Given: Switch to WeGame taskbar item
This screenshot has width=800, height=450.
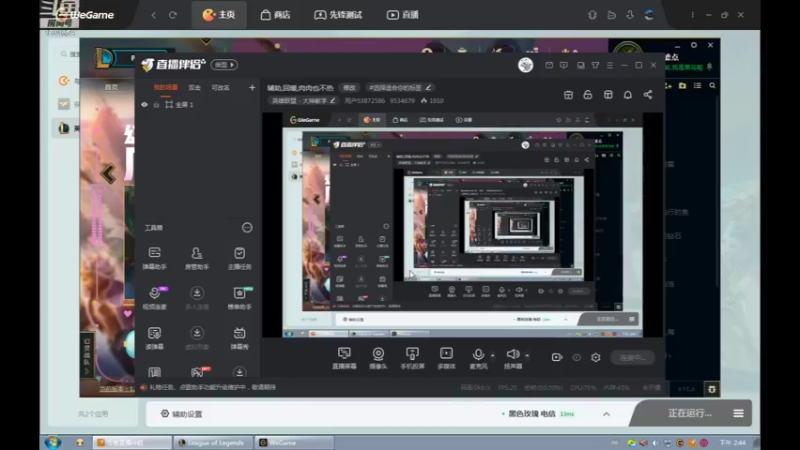Looking at the screenshot, I should point(294,442).
